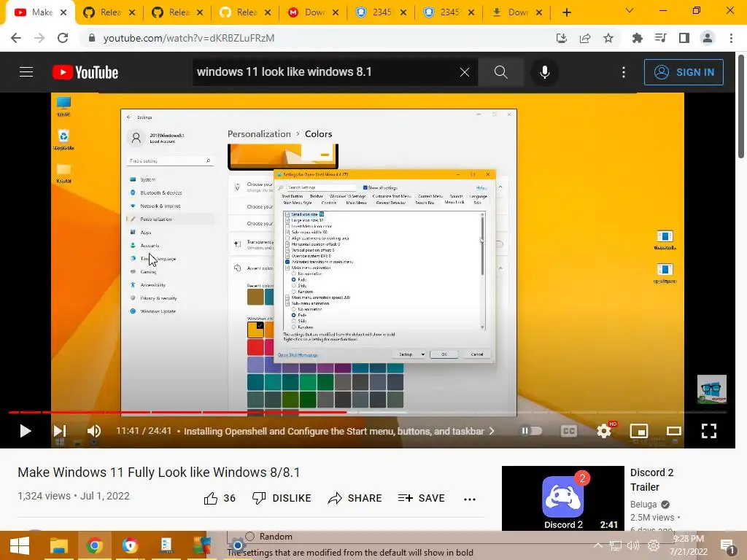The width and height of the screenshot is (747, 560).
Task: Open the SHARE dialog for the video
Action: pos(355,498)
